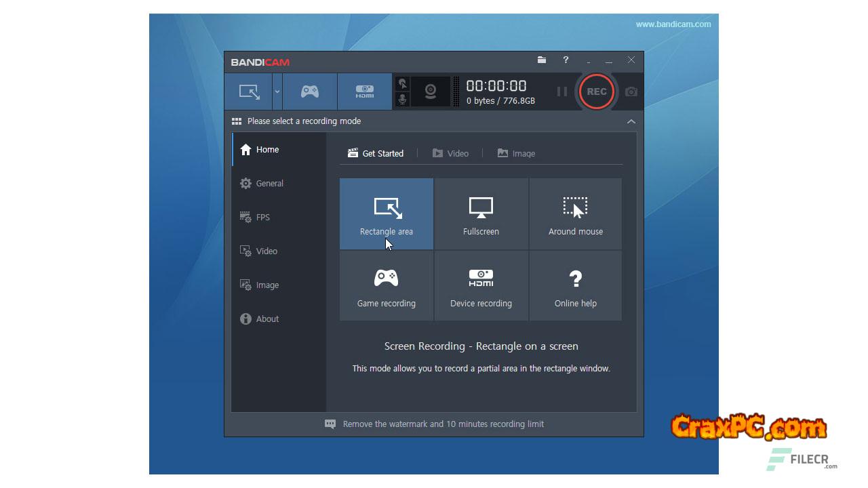
Task: Switch to the Video tab
Action: tap(451, 153)
